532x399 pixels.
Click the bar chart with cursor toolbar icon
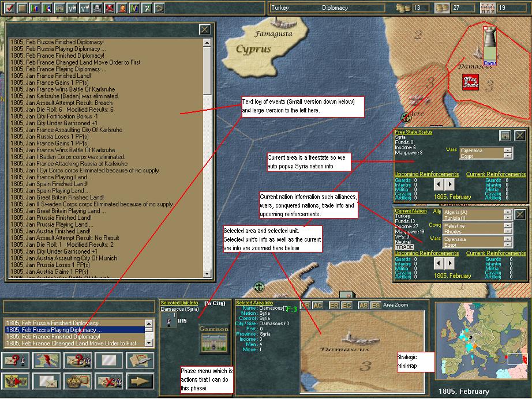pyautogui.click(x=47, y=8)
